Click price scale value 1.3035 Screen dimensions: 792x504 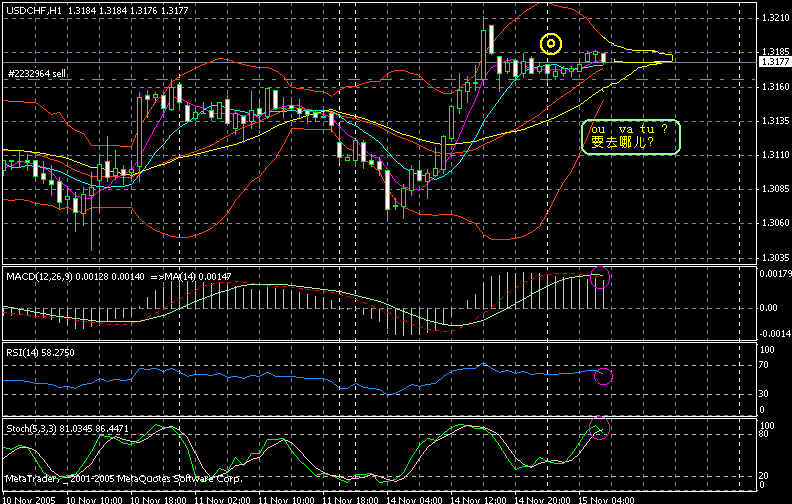coord(775,258)
